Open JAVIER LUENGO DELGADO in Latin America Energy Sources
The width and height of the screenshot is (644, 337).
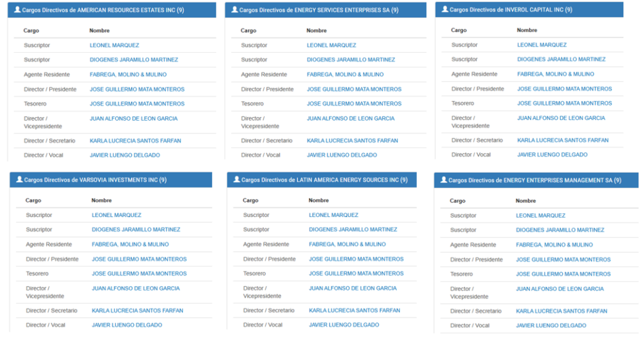pyautogui.click(x=344, y=324)
